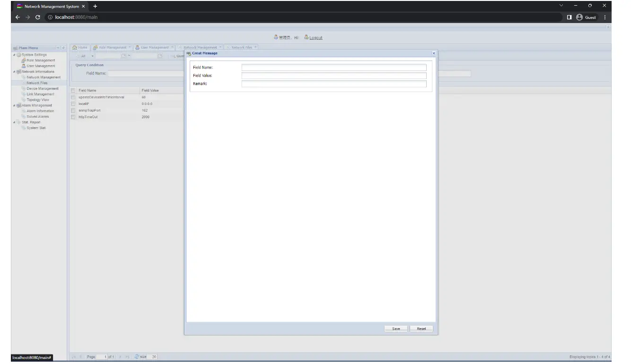Viewport: 631px width, 364px height.
Task: Collapse the sidebar with the double-arrow icon
Action: 59,48
